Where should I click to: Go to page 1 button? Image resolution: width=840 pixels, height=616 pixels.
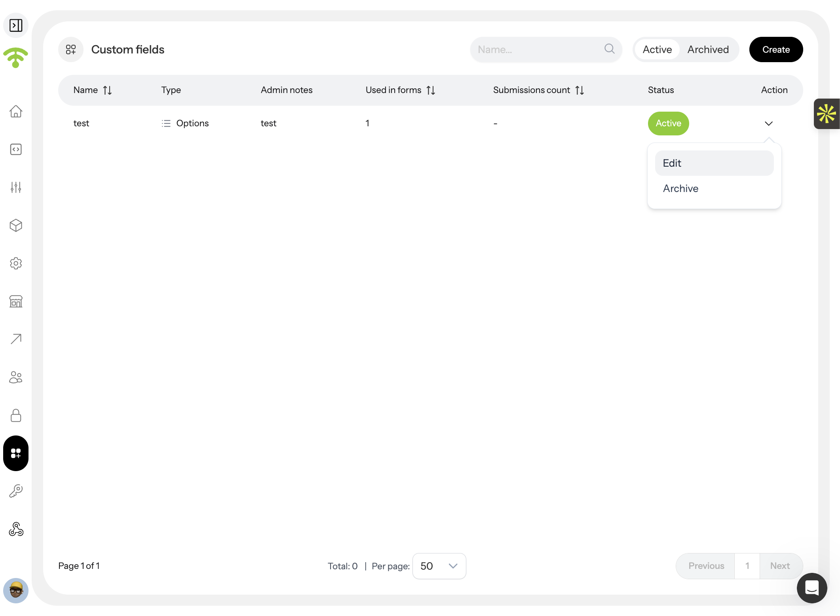click(x=747, y=566)
